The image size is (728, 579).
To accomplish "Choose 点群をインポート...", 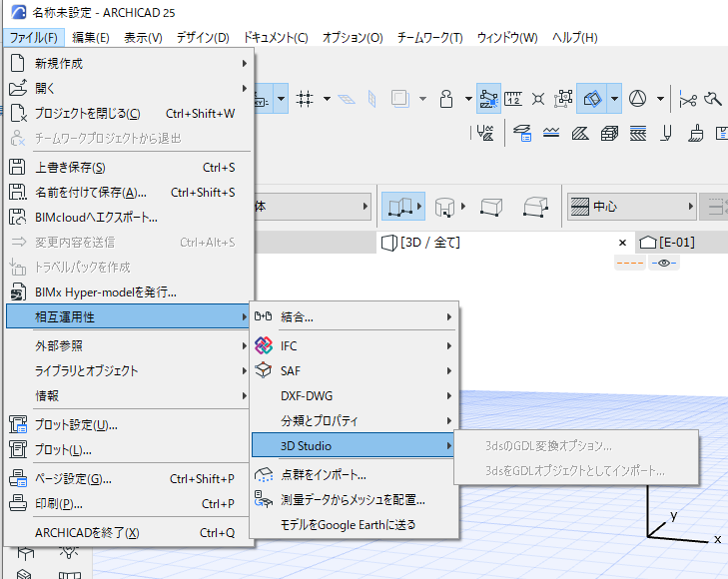I will point(354,474).
